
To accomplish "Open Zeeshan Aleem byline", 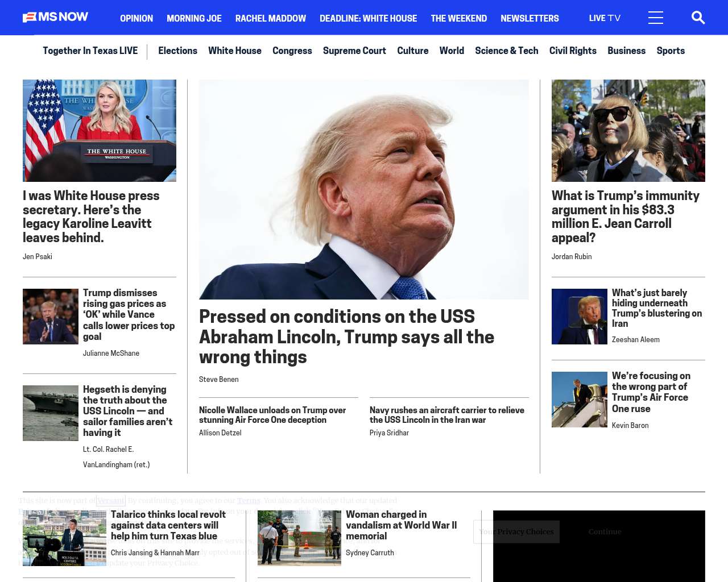I will (x=636, y=340).
